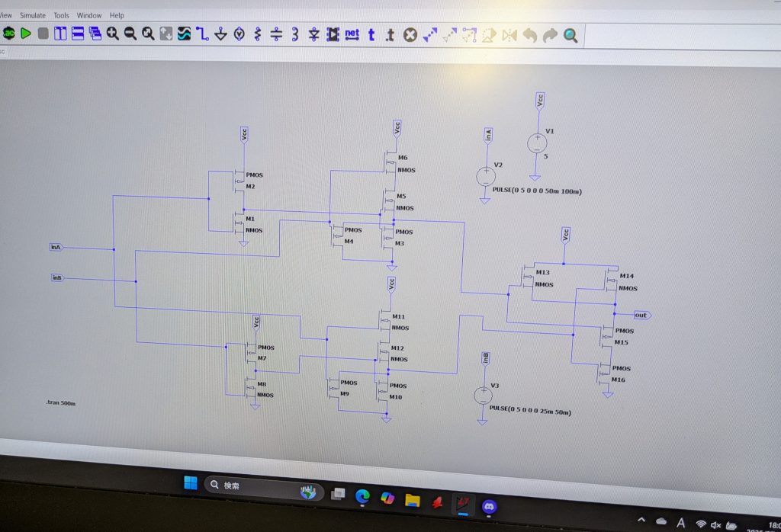Select the Text comment tool
Viewport: 781px width, 532px height.
pos(371,35)
